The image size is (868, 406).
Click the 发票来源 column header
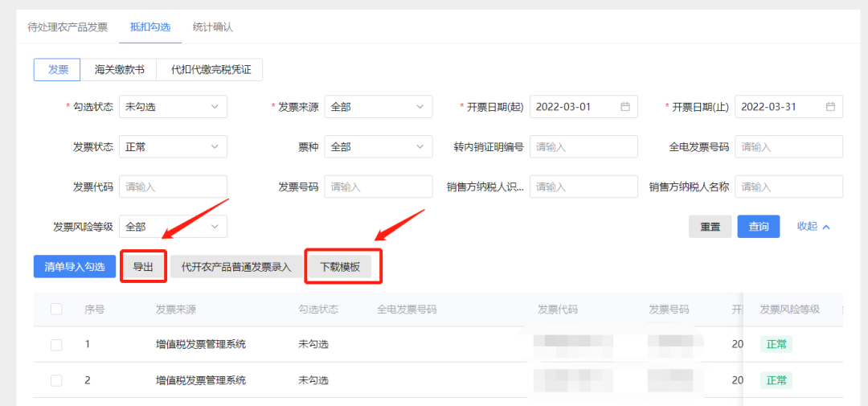[x=176, y=309]
